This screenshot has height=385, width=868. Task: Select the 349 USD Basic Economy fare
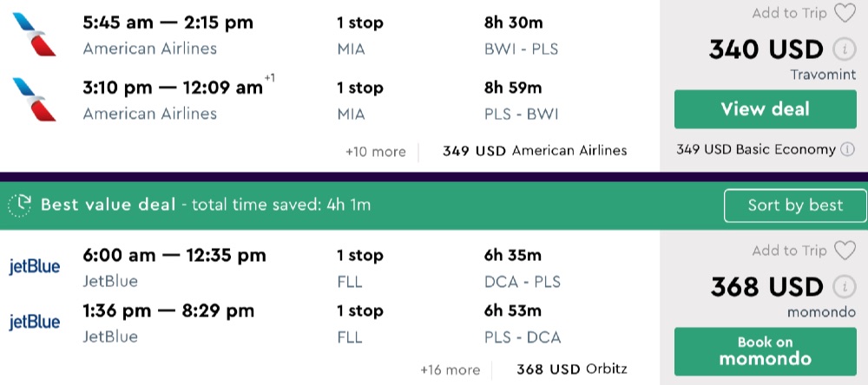tap(755, 149)
